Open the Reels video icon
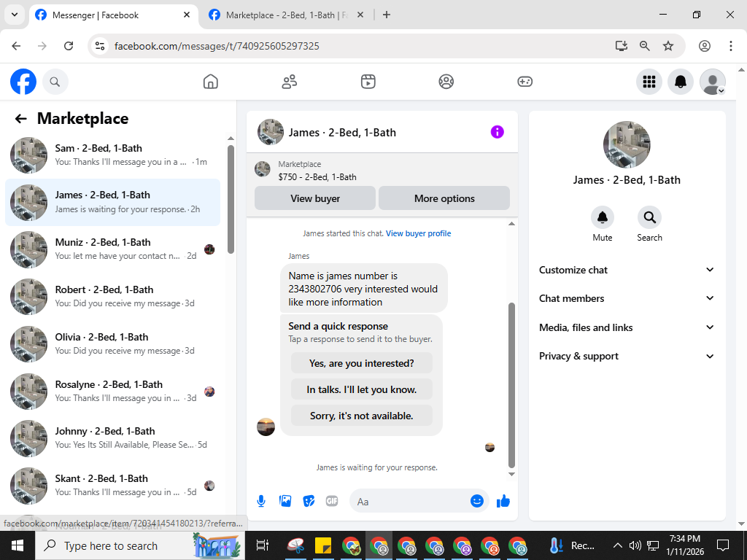Viewport: 747px width, 560px height. pyautogui.click(x=368, y=82)
